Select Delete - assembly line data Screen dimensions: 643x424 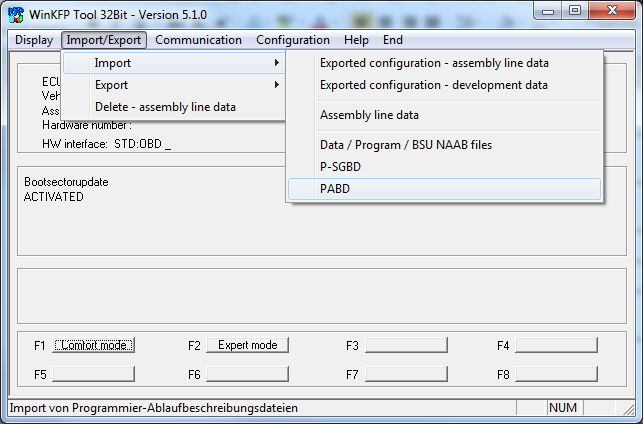point(165,107)
